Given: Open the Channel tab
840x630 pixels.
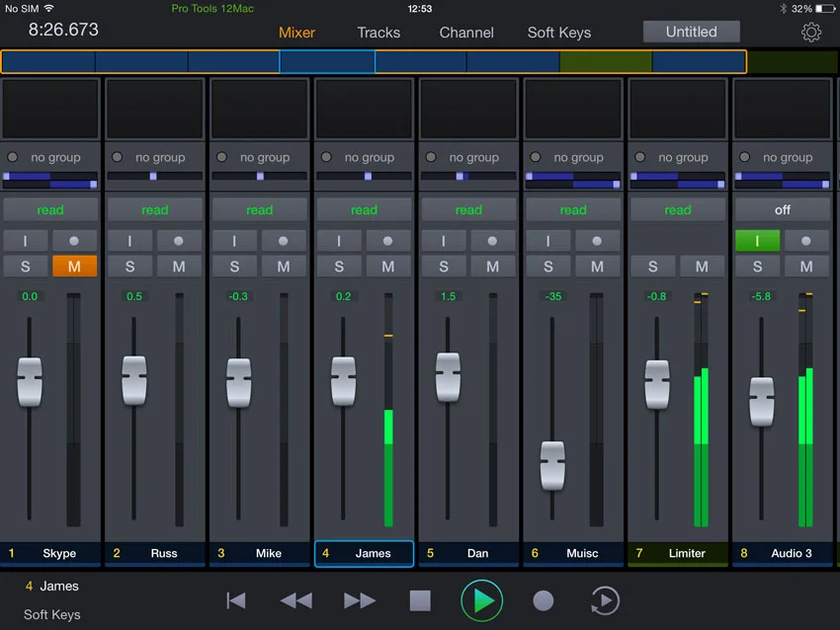Looking at the screenshot, I should click(465, 32).
